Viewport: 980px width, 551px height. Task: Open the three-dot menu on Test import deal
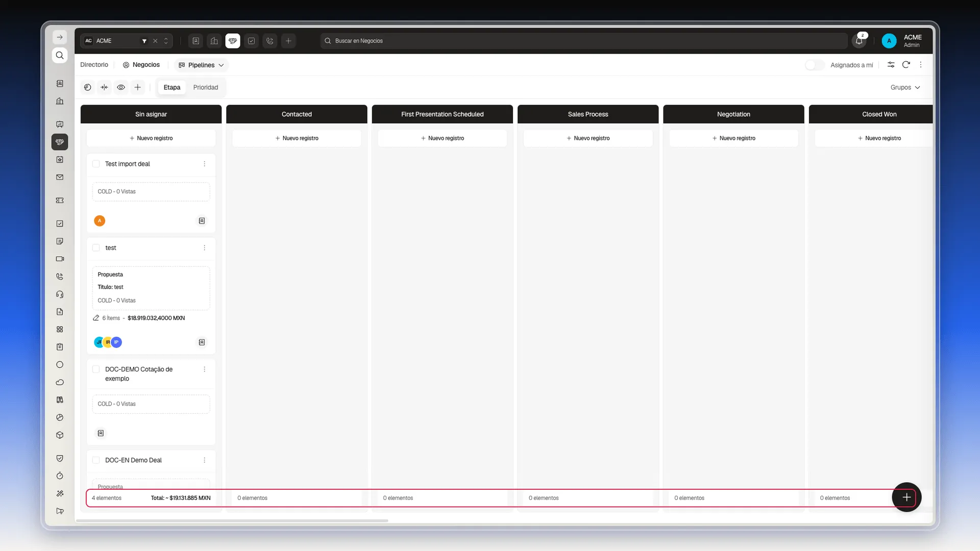(x=205, y=164)
